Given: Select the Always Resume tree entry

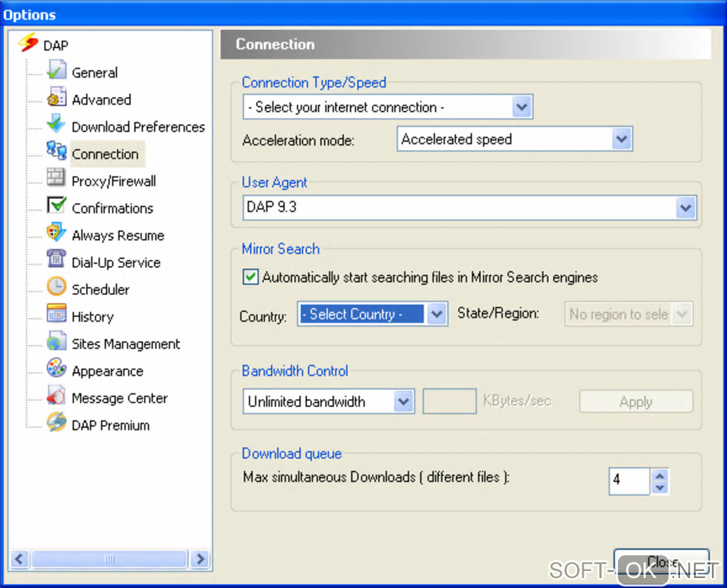Looking at the screenshot, I should [118, 236].
